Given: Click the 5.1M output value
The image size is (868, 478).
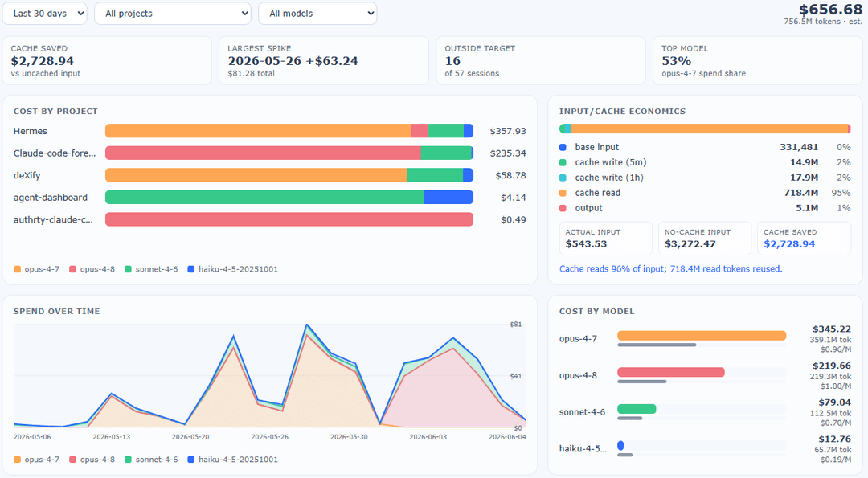Looking at the screenshot, I should tap(807, 208).
